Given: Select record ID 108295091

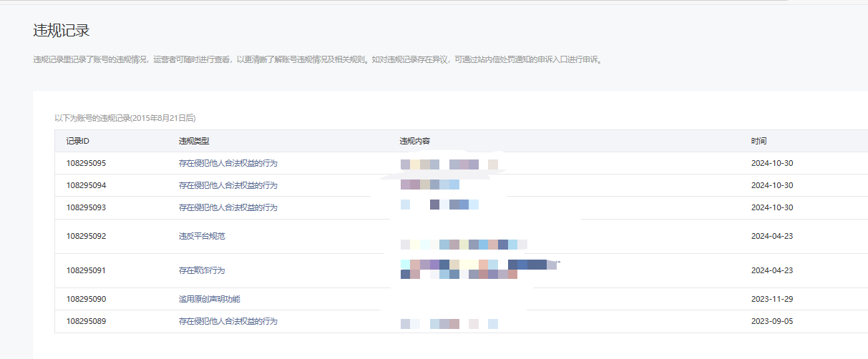Looking at the screenshot, I should 86,270.
